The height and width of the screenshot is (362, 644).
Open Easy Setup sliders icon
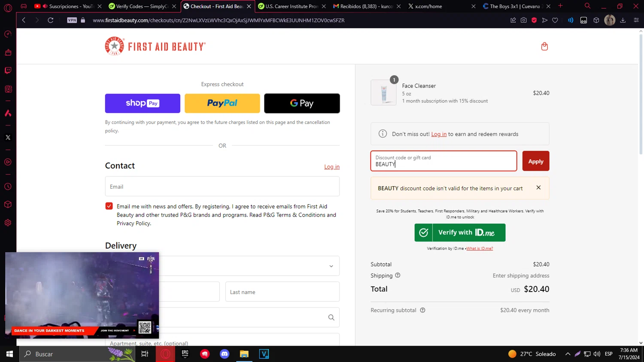coord(636,20)
